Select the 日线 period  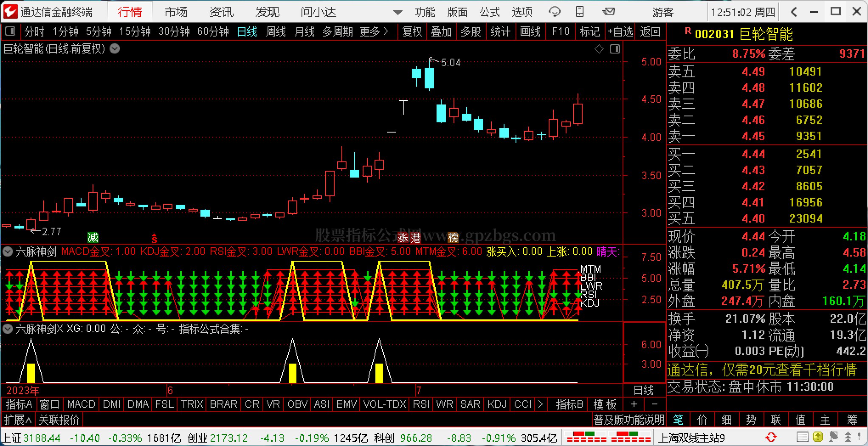[247, 31]
